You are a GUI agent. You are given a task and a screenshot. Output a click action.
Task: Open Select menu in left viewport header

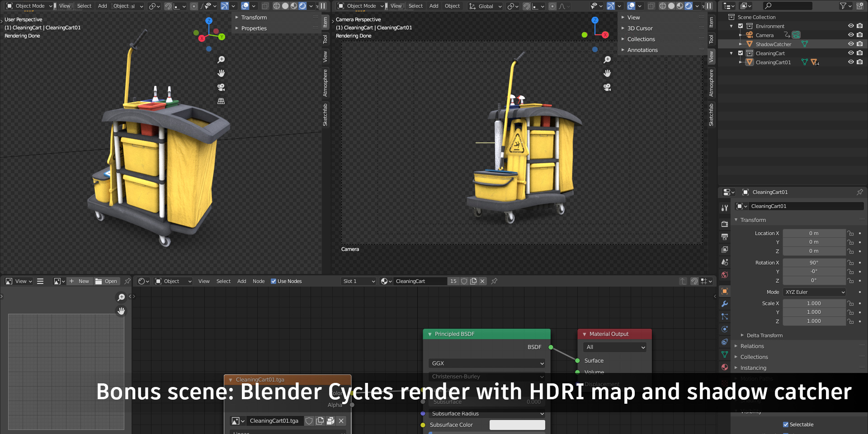point(84,6)
